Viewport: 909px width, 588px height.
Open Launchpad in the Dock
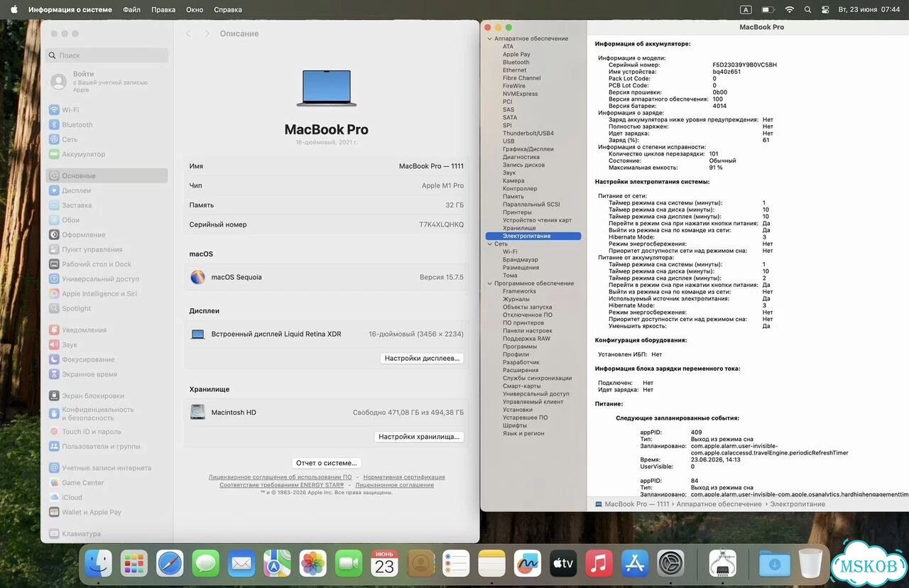pyautogui.click(x=134, y=564)
